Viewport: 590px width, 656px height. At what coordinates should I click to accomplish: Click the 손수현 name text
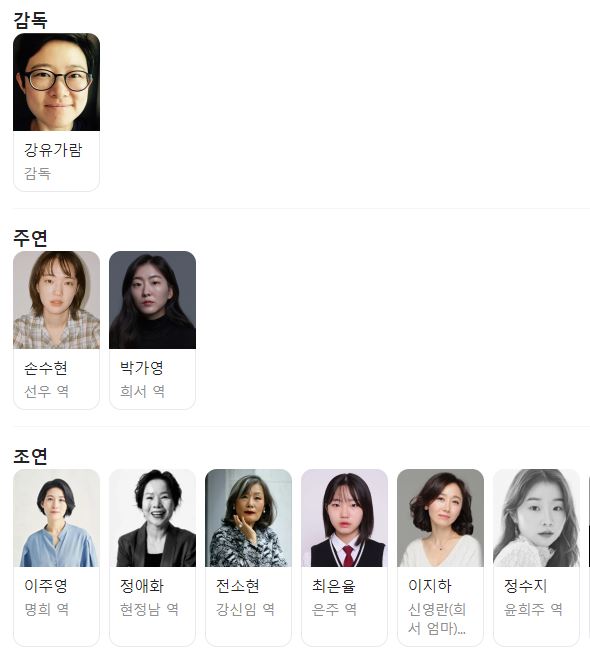pyautogui.click(x=46, y=368)
